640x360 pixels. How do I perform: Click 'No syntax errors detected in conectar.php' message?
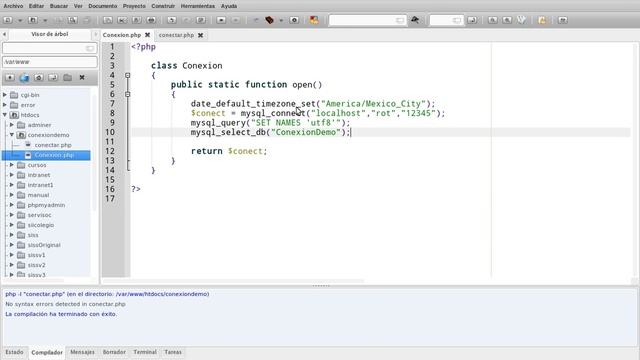[x=65, y=304]
